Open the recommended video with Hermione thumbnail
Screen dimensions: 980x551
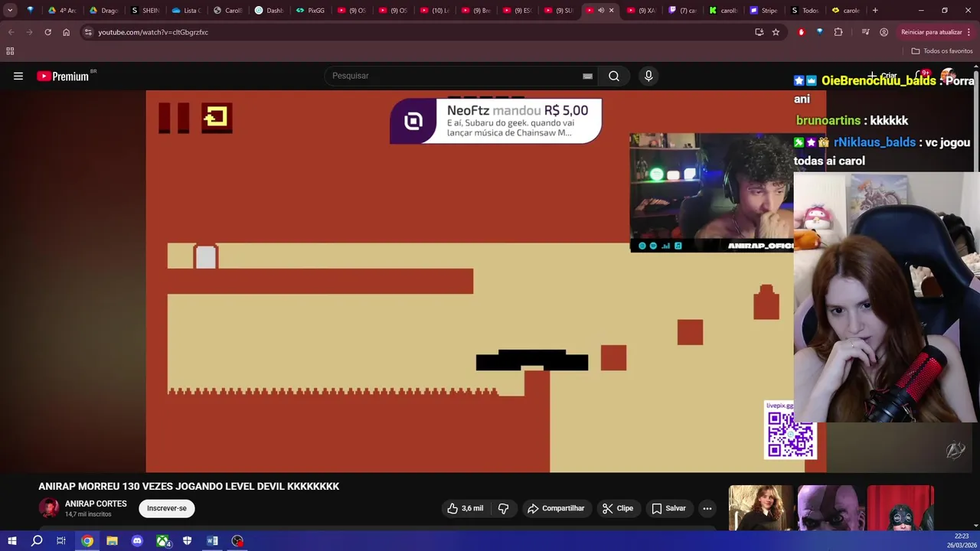tap(761, 507)
